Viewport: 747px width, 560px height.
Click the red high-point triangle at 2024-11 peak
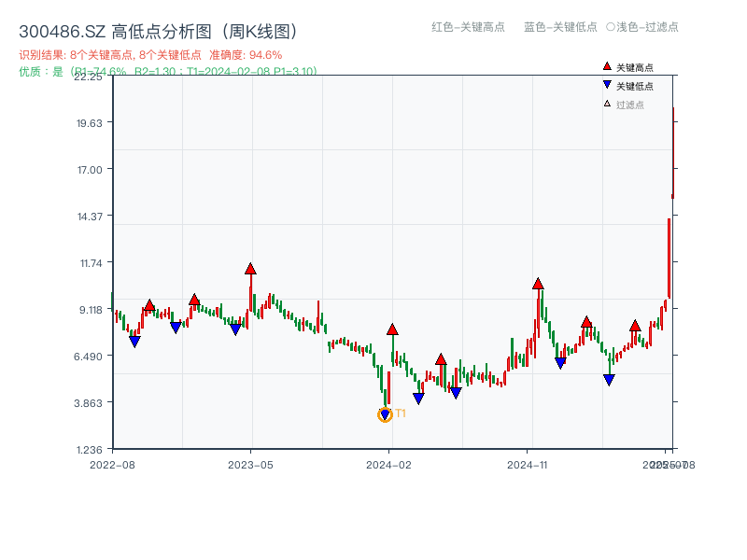click(538, 284)
